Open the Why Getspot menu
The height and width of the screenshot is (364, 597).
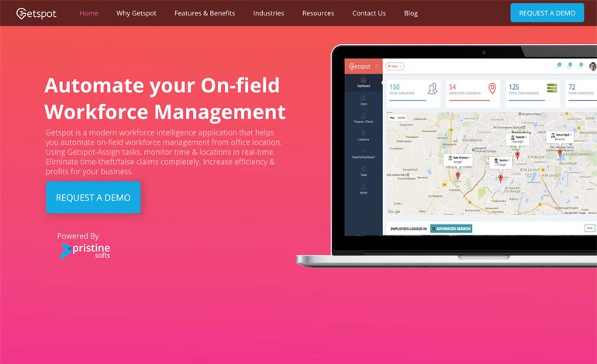(136, 13)
